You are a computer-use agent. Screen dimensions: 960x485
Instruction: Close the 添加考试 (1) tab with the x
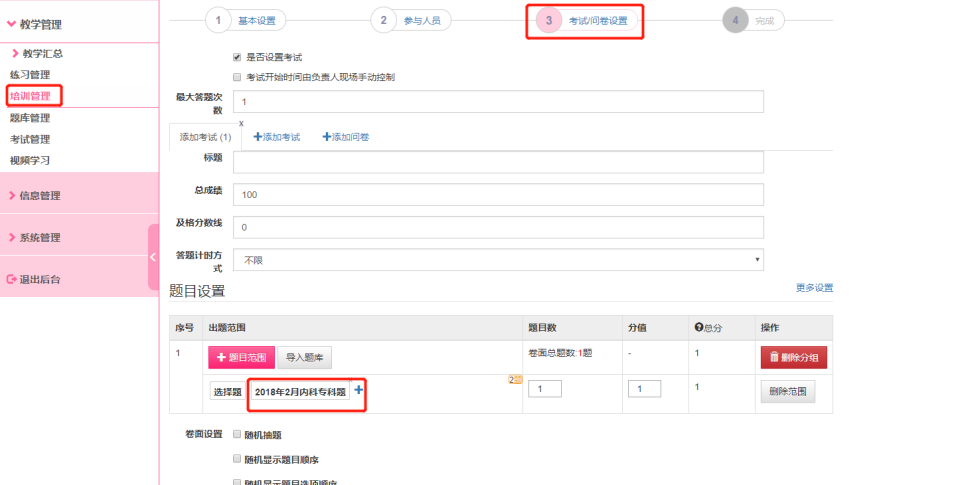click(241, 124)
